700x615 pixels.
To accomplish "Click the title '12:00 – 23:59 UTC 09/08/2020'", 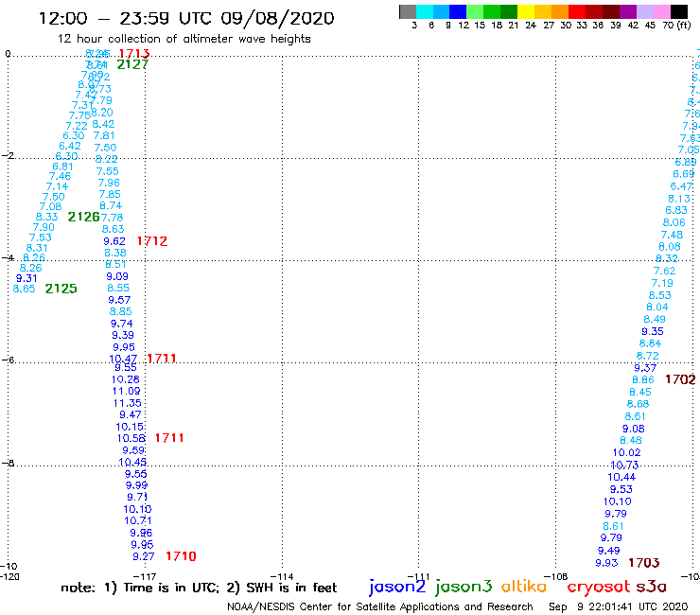I will click(186, 19).
